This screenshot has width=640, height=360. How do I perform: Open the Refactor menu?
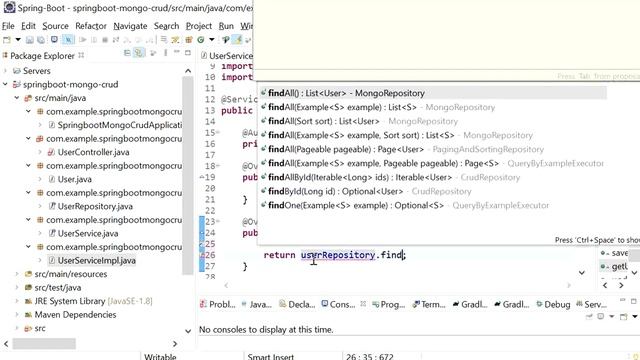click(x=91, y=26)
